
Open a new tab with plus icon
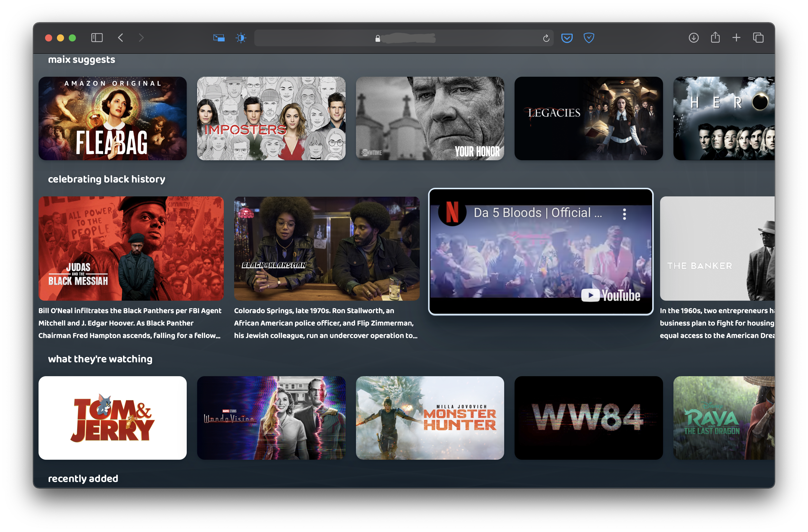coord(736,38)
